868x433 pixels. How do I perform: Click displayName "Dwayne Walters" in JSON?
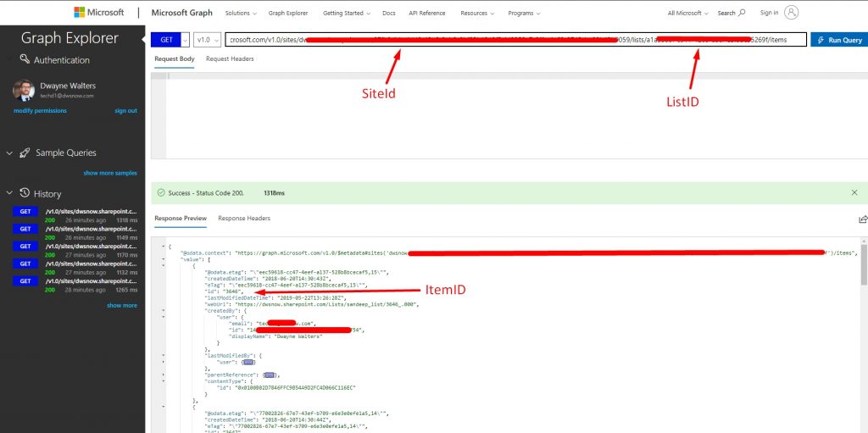point(275,336)
